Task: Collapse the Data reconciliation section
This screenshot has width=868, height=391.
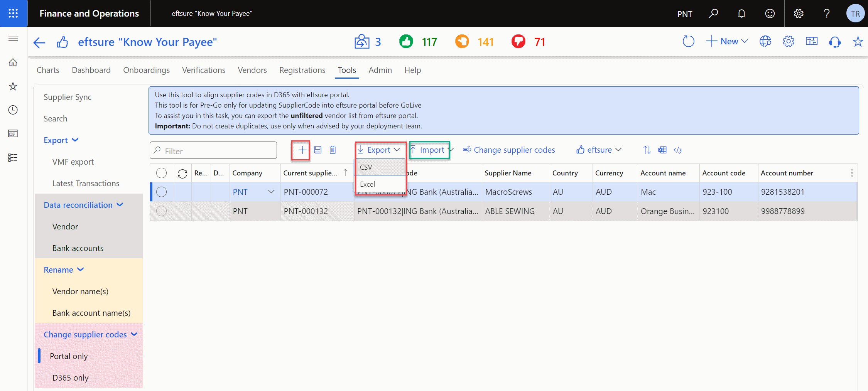Action: click(83, 205)
